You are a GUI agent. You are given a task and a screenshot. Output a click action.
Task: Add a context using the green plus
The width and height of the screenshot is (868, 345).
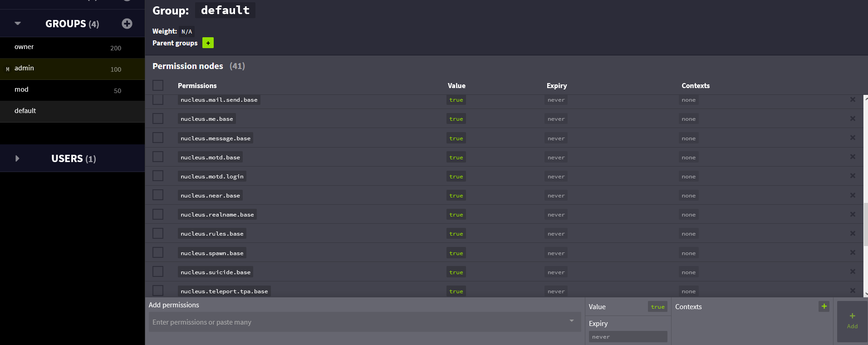tap(824, 306)
